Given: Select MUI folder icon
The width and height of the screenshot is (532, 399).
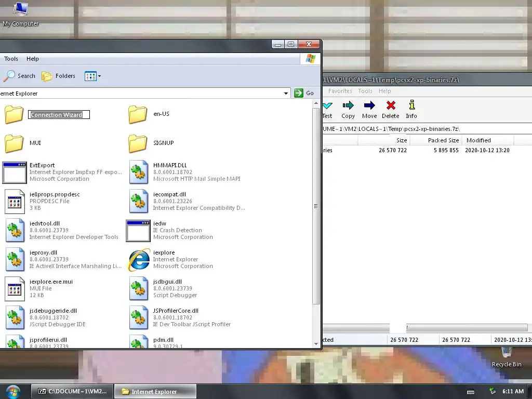Looking at the screenshot, I should [x=14, y=143].
